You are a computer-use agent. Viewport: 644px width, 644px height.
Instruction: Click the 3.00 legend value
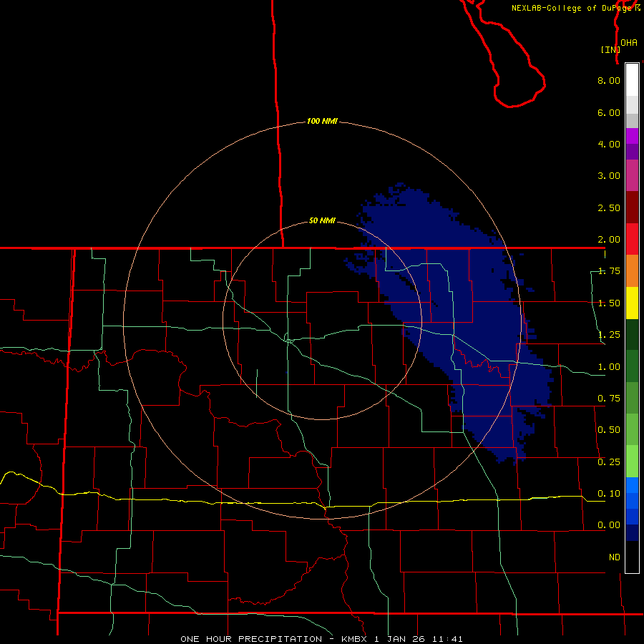coord(609,176)
